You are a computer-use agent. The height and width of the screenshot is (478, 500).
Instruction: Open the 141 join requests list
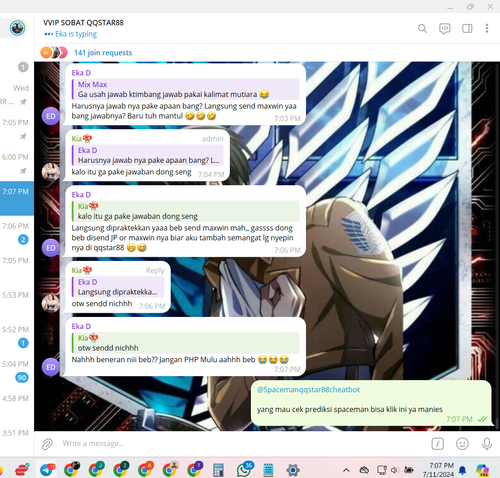tap(103, 53)
